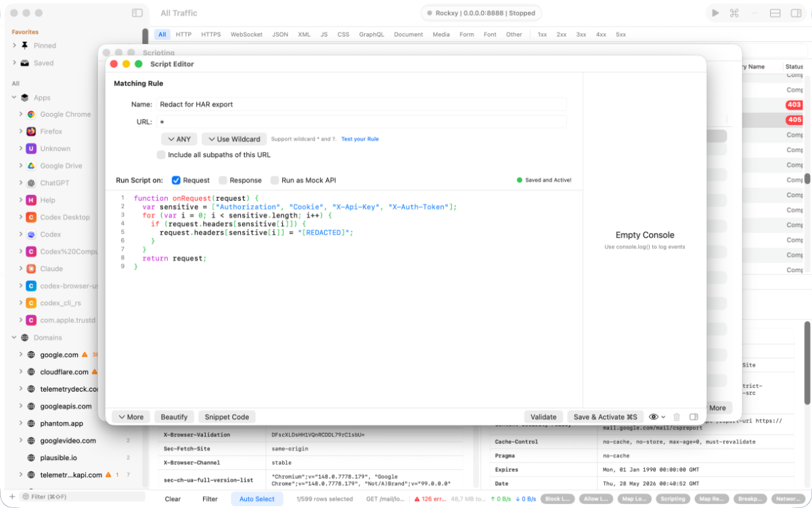Viewport: 812px width, 508px height.
Task: Toggle the left sidebar icon
Action: [x=137, y=13]
